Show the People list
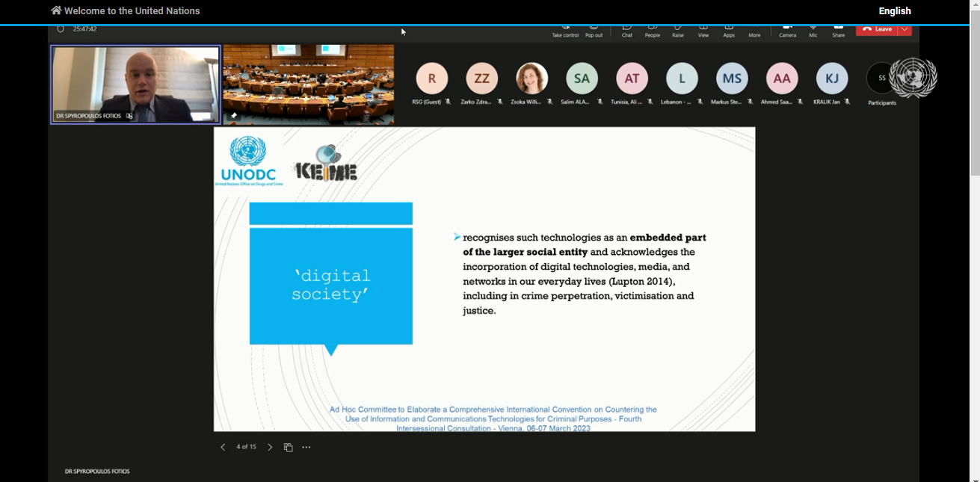980x482 pixels. pyautogui.click(x=653, y=31)
